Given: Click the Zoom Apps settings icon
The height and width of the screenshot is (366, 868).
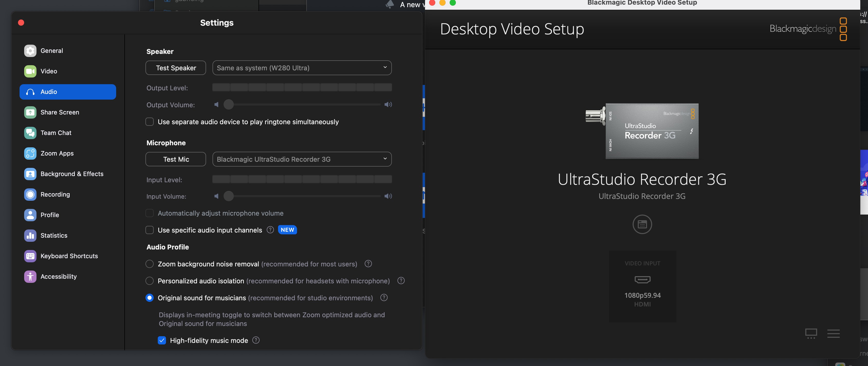Looking at the screenshot, I should [30, 153].
